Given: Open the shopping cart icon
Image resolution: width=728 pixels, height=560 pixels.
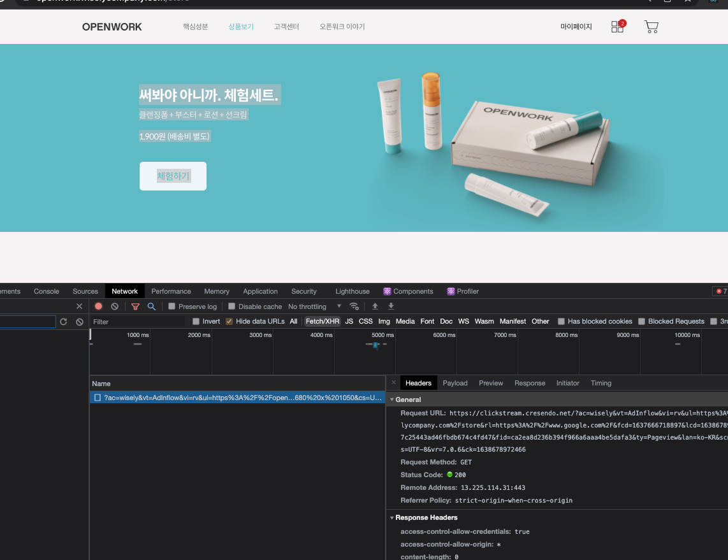Looking at the screenshot, I should coord(652,27).
